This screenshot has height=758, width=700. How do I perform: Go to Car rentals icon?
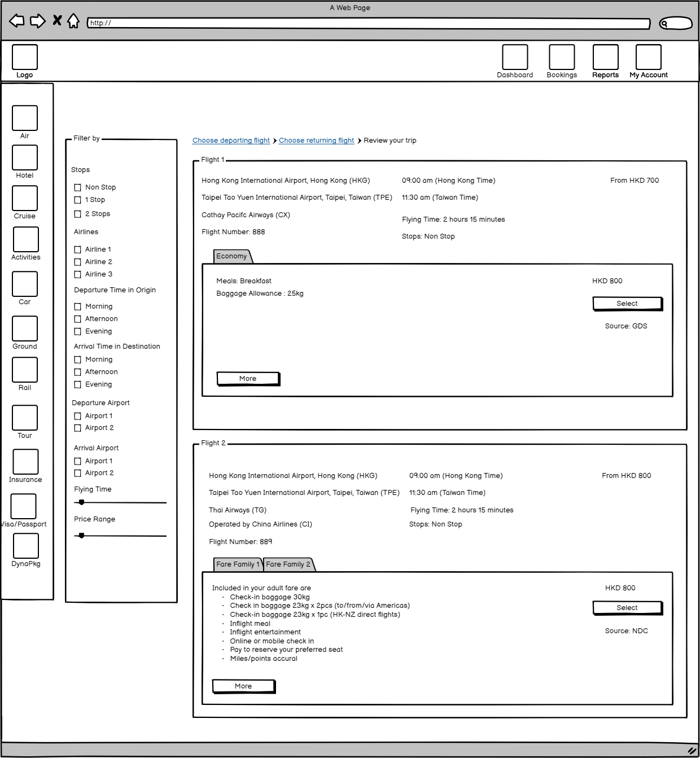tap(25, 284)
